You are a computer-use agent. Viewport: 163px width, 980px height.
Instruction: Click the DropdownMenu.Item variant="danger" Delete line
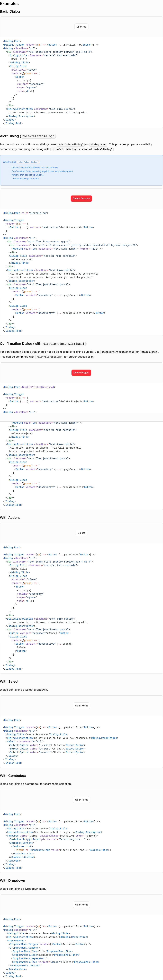[x=56, y=962]
